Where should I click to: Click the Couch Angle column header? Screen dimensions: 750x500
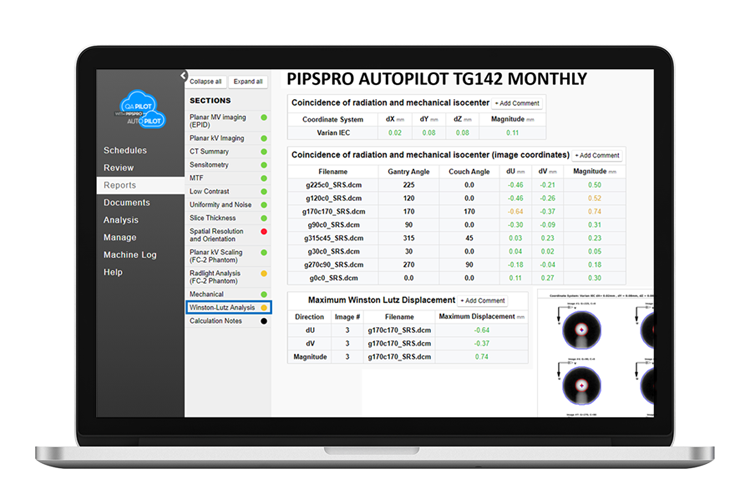469,171
